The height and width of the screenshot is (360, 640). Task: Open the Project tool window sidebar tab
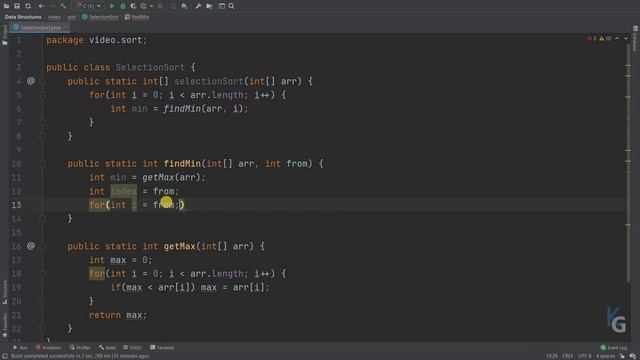tap(5, 35)
